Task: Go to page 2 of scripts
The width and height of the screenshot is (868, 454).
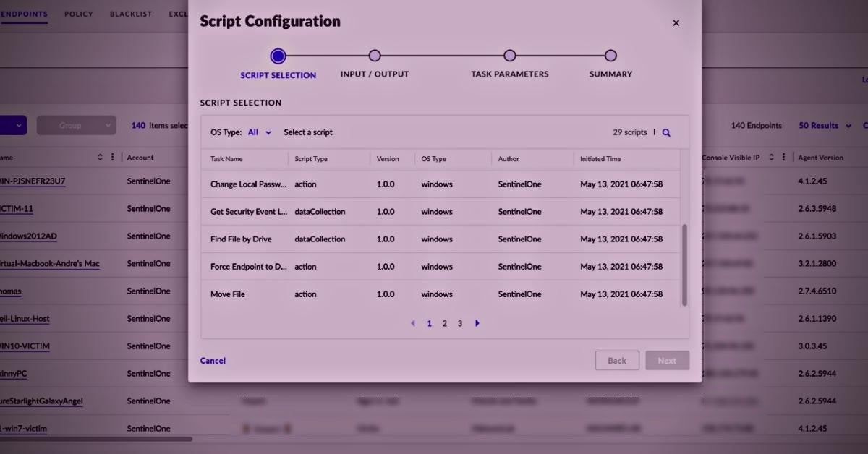Action: 444,324
